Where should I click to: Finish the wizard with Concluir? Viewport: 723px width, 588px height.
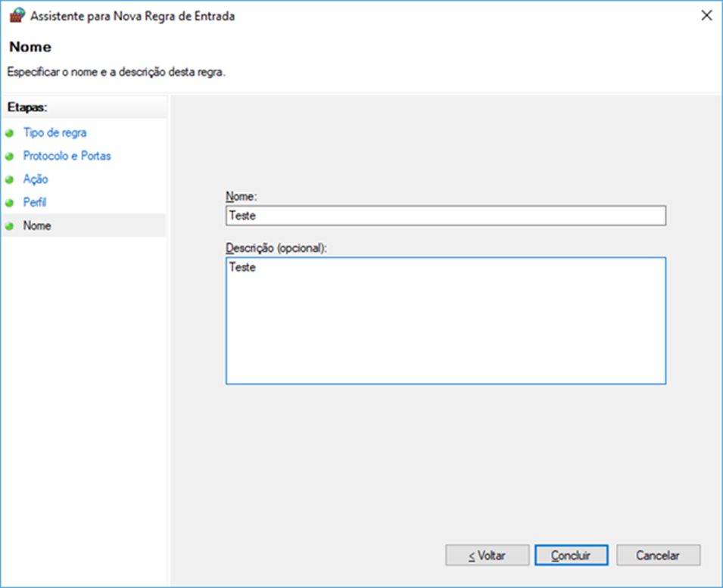(571, 555)
